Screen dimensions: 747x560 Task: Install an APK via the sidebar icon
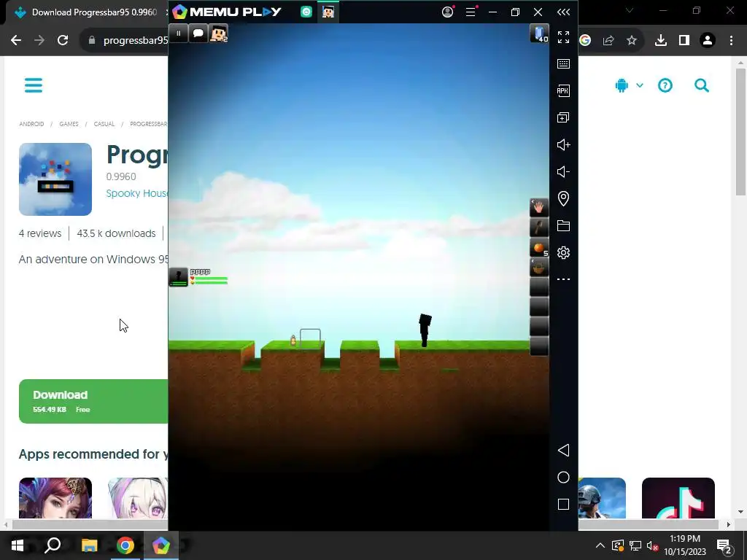(563, 90)
